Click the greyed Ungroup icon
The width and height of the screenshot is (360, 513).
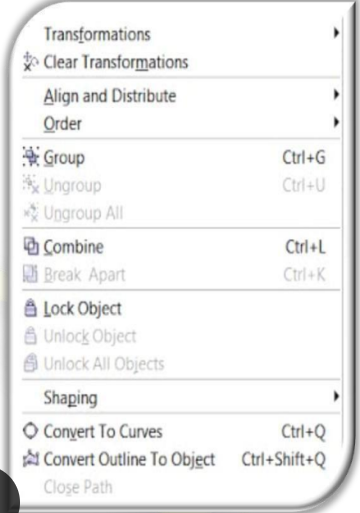31,184
